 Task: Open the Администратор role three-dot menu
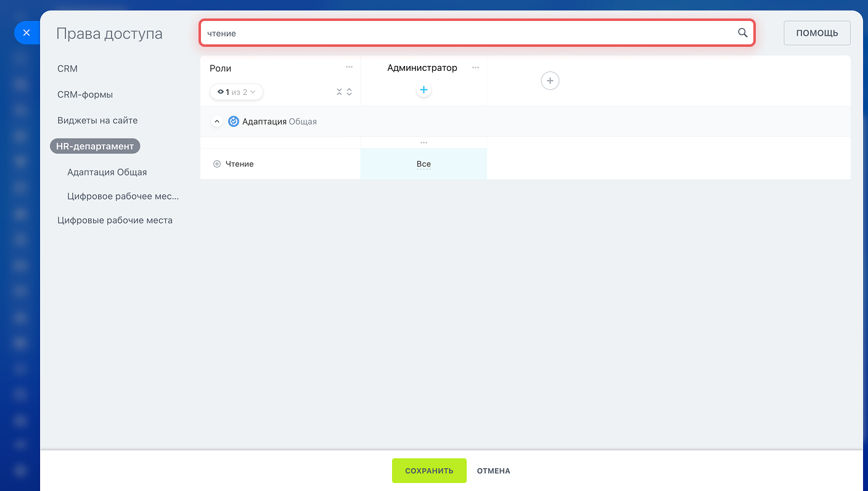(x=475, y=68)
